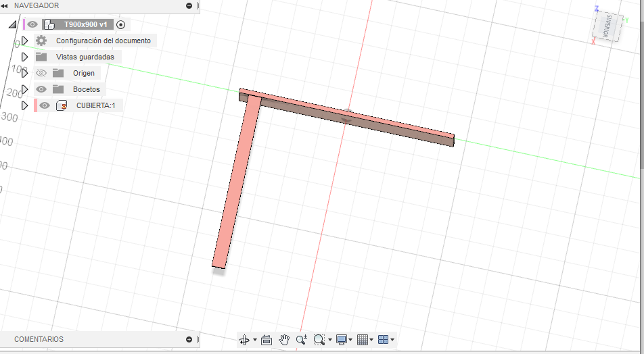Image resolution: width=644 pixels, height=354 pixels.
Task: Hide CUBIERTA:1 component with eye icon
Action: click(45, 105)
